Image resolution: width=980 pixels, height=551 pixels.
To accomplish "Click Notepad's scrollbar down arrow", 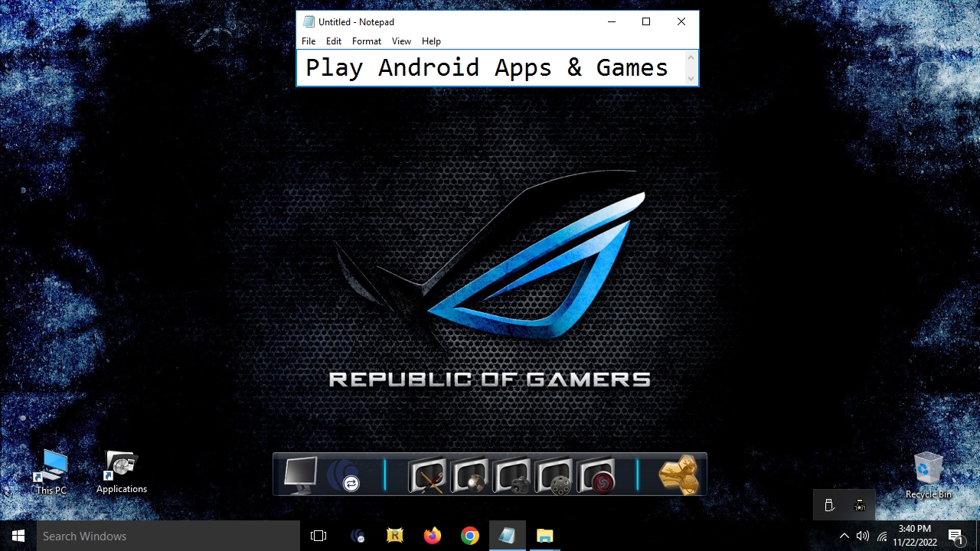I will (691, 78).
